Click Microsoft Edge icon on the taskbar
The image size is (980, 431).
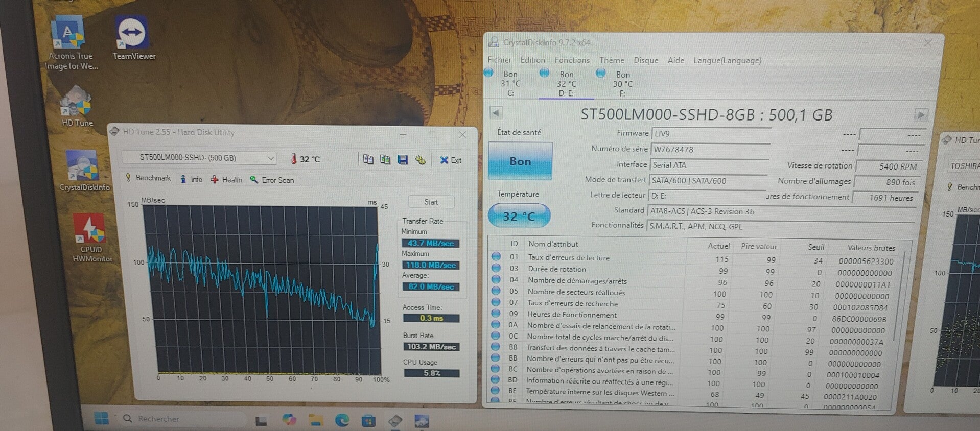coord(342,420)
